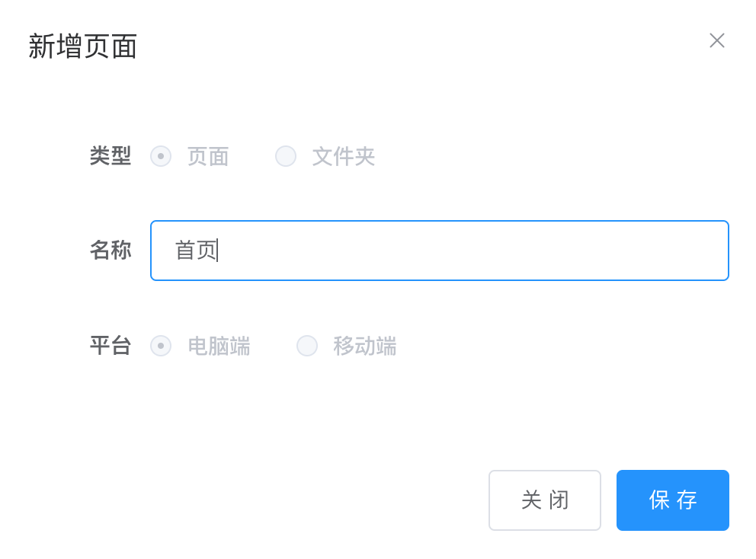756x559 pixels.
Task: Click the 电脑端 option label text
Action: tap(219, 346)
